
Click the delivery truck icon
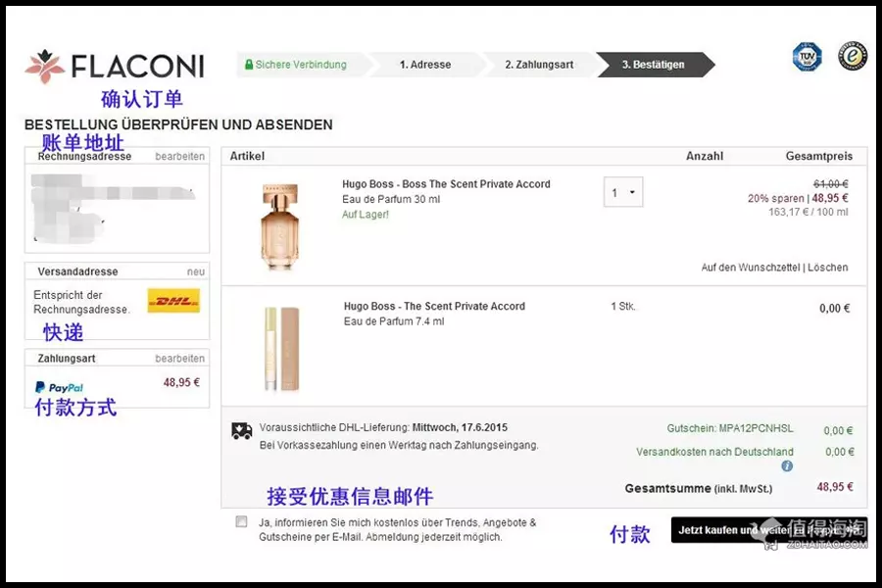tap(241, 431)
